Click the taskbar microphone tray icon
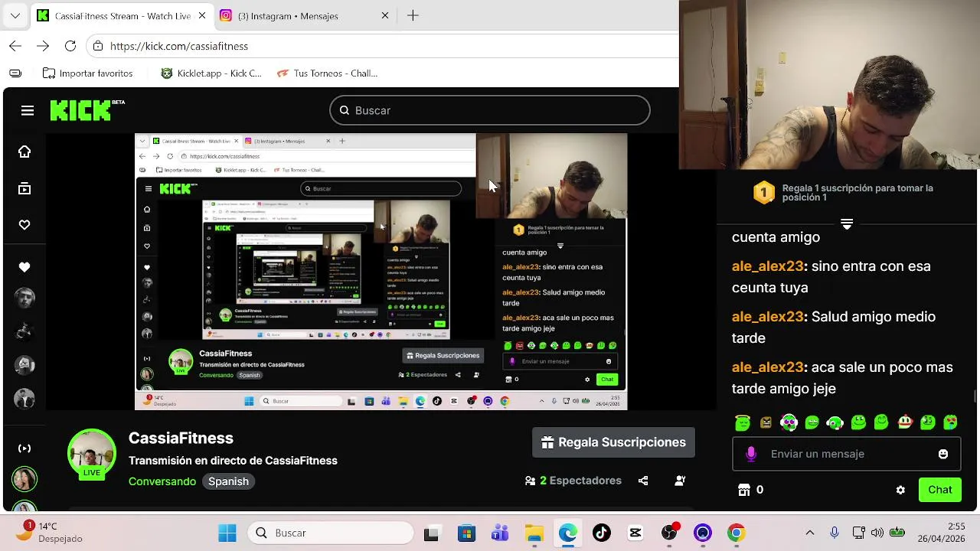The image size is (980, 551). (x=835, y=533)
